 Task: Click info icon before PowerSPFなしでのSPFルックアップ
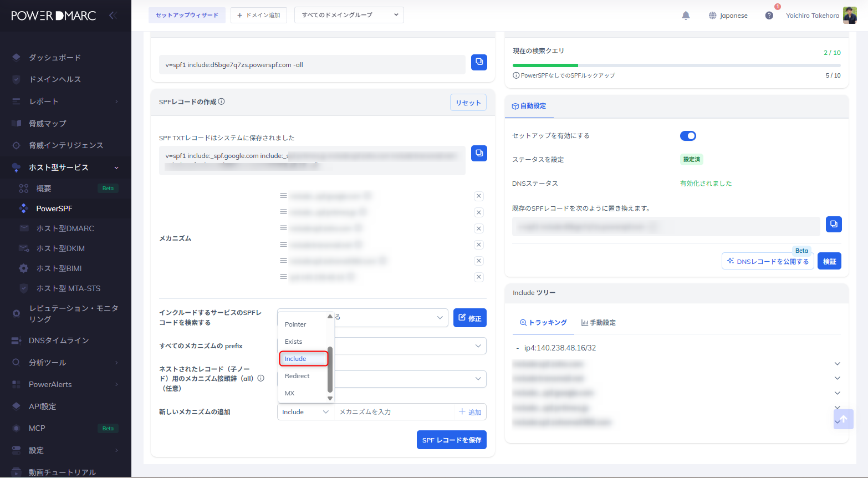(516, 75)
